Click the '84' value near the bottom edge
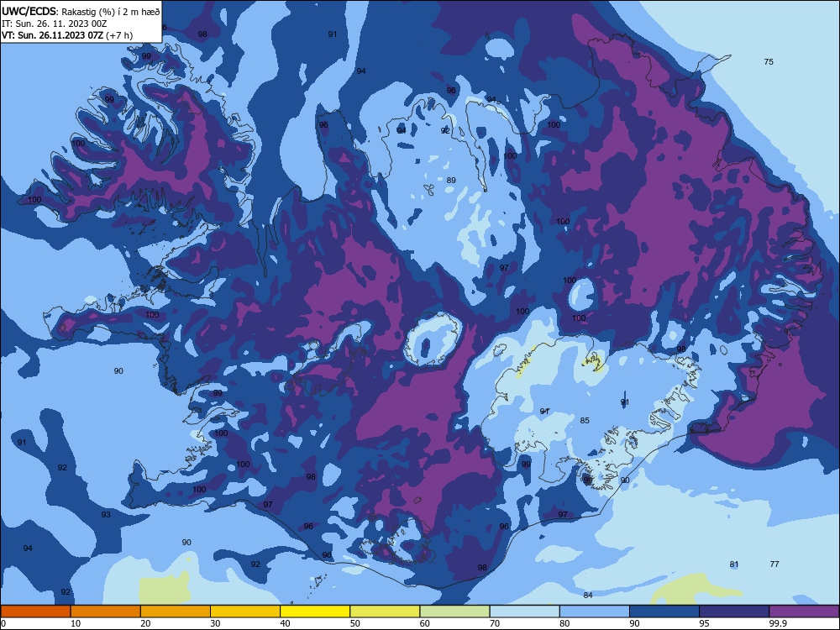 coord(588,595)
